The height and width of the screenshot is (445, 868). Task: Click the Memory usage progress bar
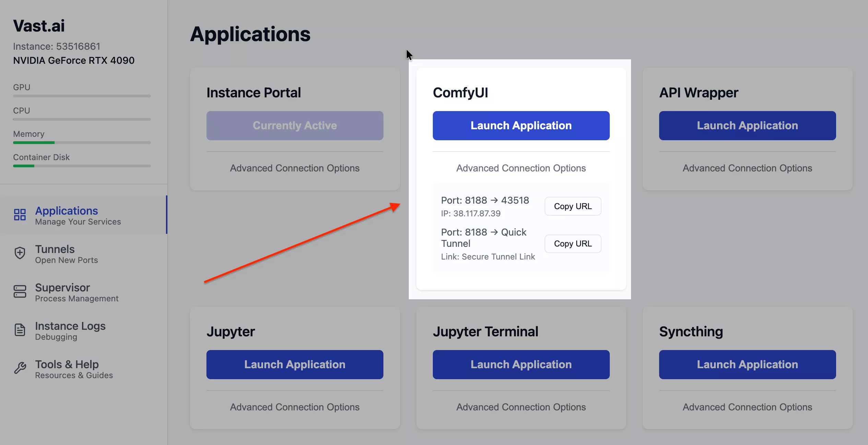[x=82, y=143]
